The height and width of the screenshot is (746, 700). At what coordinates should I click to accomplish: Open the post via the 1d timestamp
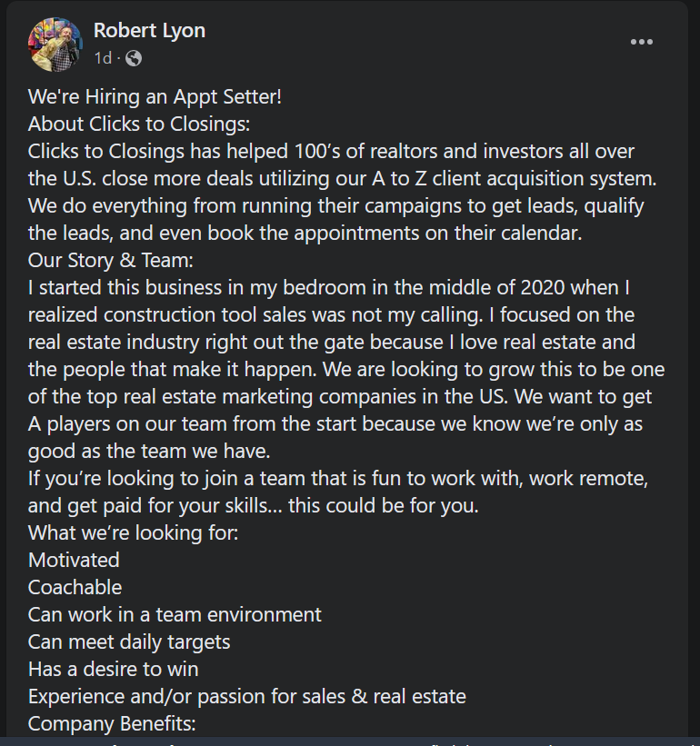coord(104,58)
